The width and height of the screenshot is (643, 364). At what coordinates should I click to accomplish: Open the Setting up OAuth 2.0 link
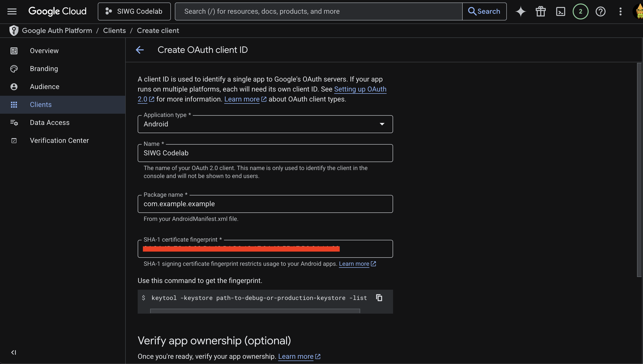[360, 89]
